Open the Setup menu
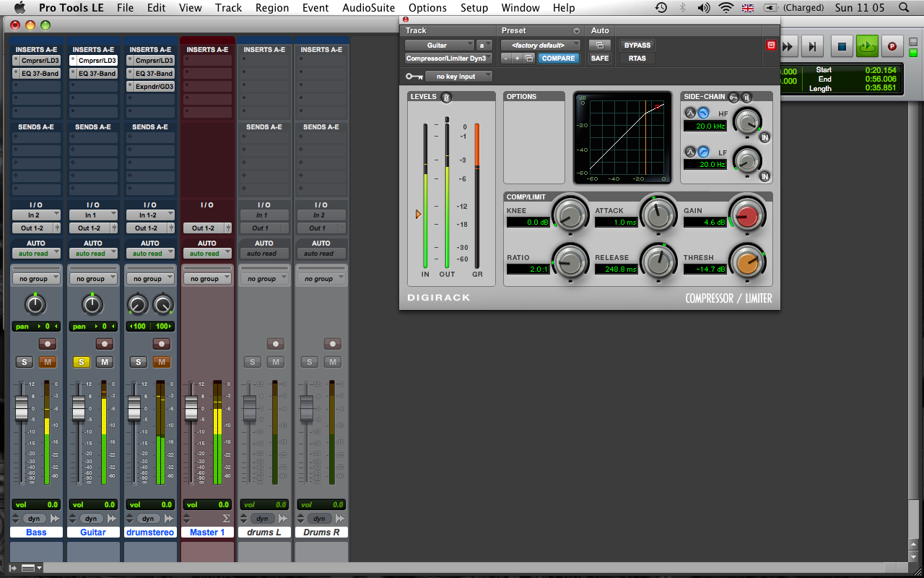The width and height of the screenshot is (924, 578). coord(474,8)
